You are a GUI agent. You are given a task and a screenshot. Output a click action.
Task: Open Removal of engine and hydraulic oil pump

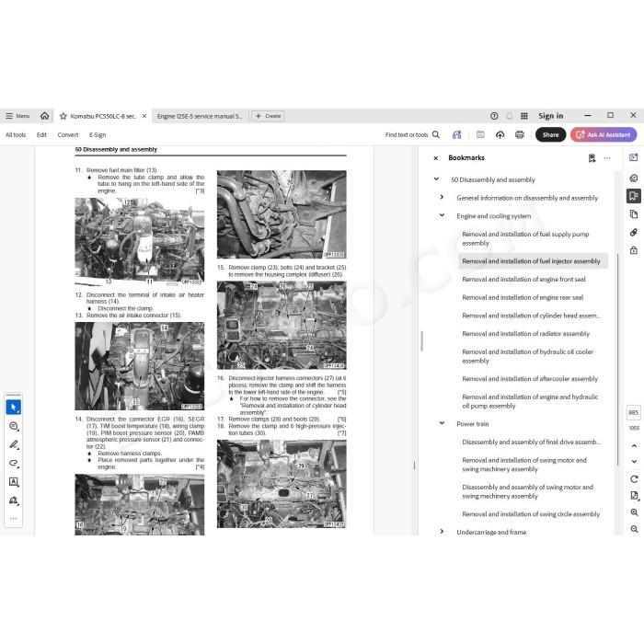coord(530,401)
